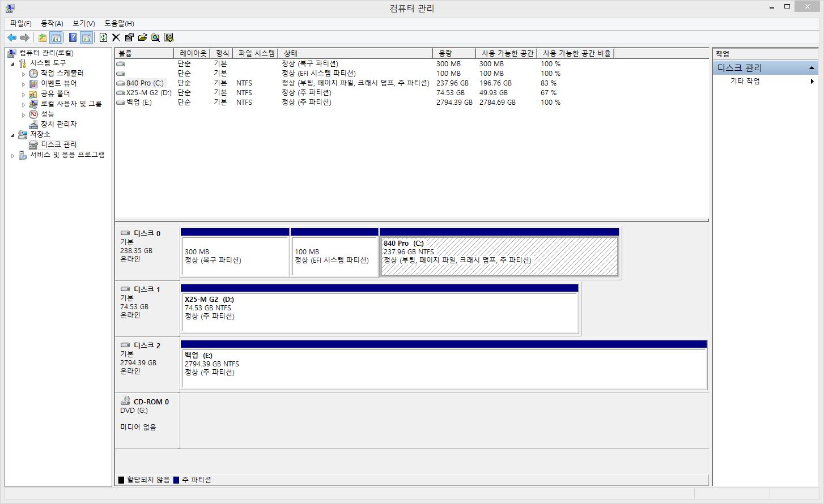The width and height of the screenshot is (824, 504).
Task: Click the magnifier search toolbar icon
Action: (155, 37)
